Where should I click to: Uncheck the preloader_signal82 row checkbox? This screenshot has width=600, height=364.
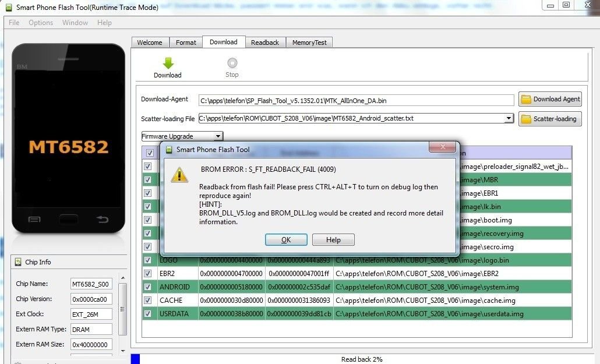(148, 167)
